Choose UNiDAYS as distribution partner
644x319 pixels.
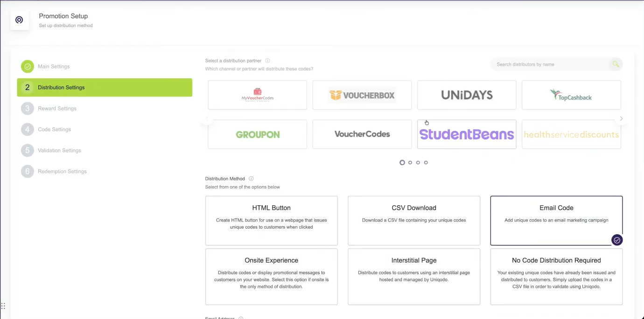click(467, 95)
